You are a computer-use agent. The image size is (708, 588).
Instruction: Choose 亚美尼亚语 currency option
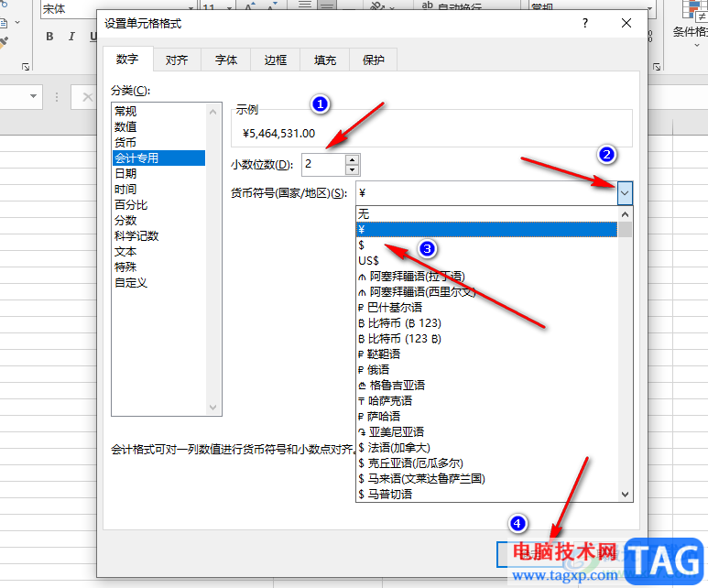point(486,431)
